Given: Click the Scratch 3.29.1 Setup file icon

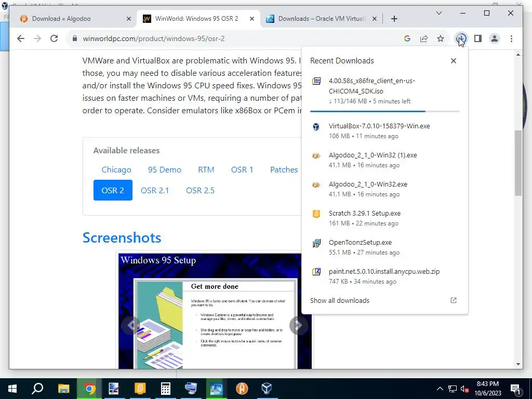Looking at the screenshot, I should pyautogui.click(x=316, y=214).
